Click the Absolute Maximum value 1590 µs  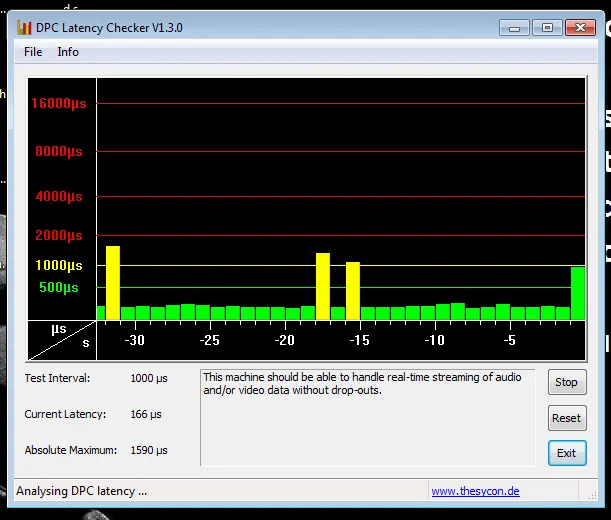tap(149, 451)
